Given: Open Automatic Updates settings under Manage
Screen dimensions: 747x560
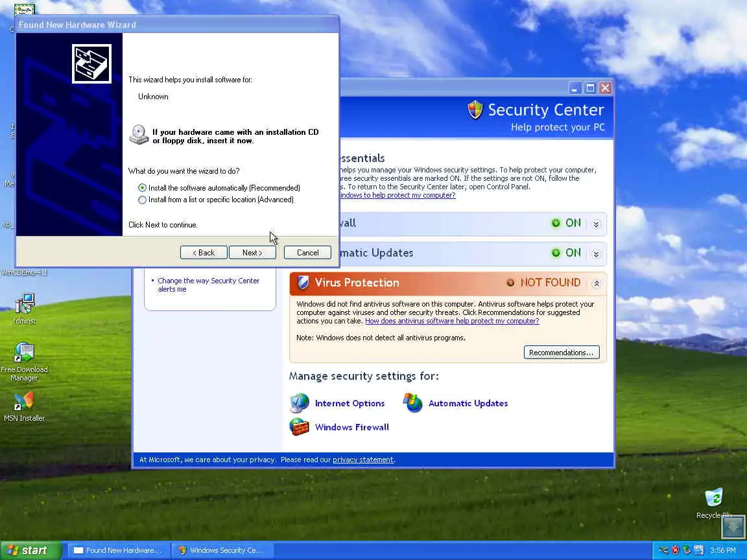Looking at the screenshot, I should tap(468, 403).
